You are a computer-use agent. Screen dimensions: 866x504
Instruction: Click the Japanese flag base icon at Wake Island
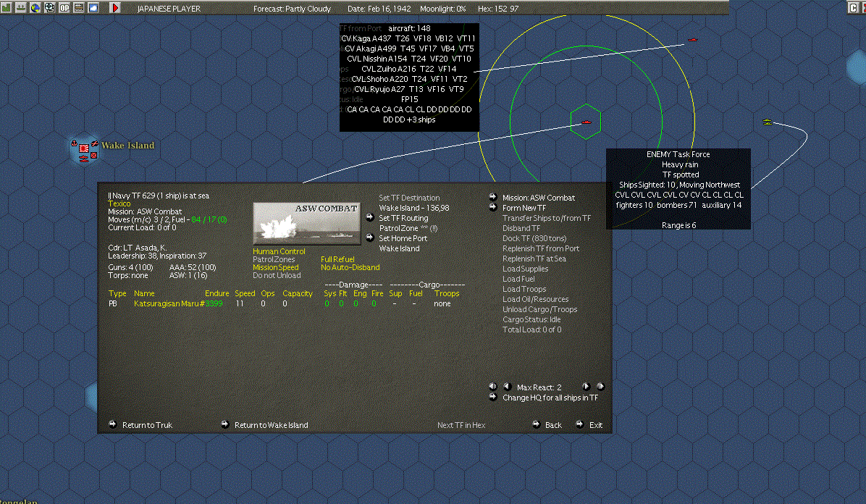[84, 148]
